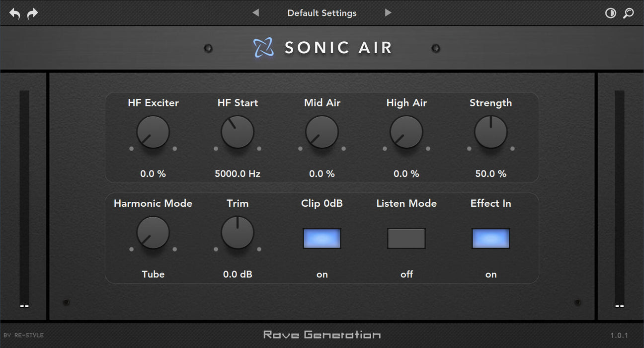This screenshot has height=348, width=644.
Task: Click the 1.0.1 version label
Action: [x=619, y=335]
